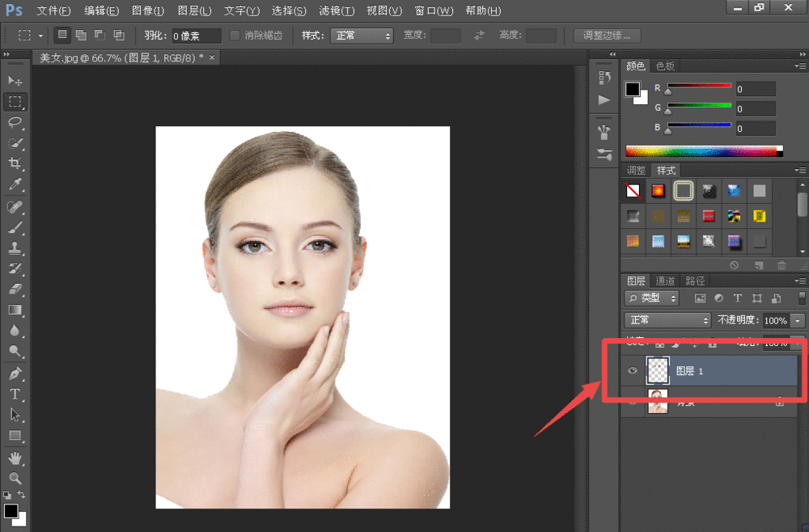Open the 样式 style dropdown
Viewport: 809px width, 532px height.
(363, 36)
